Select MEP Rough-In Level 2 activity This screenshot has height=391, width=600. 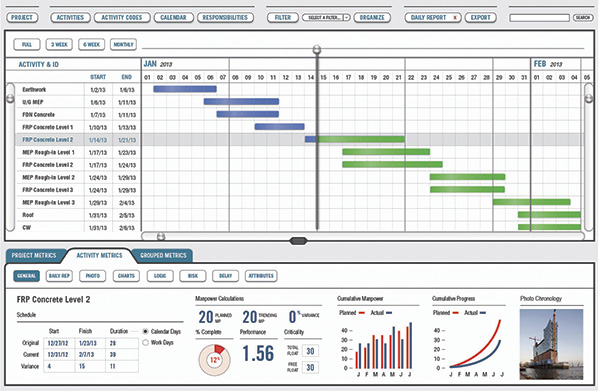(x=77, y=178)
